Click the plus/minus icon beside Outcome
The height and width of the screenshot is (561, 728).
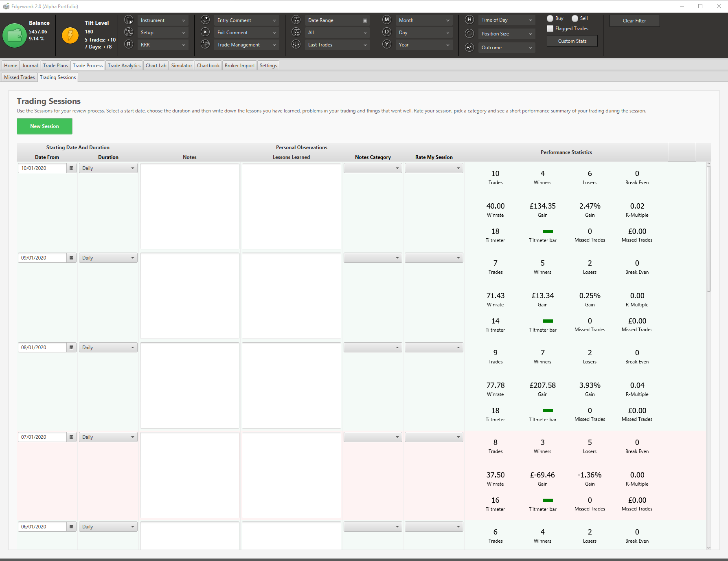(469, 47)
